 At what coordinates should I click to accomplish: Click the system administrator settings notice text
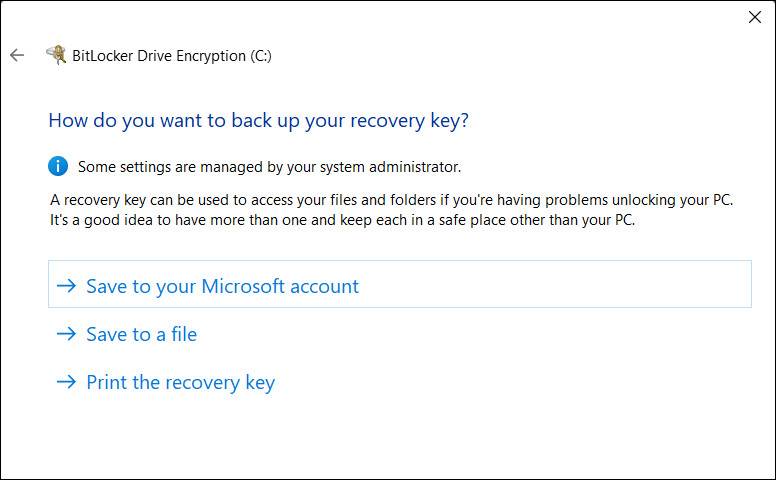click(x=269, y=167)
